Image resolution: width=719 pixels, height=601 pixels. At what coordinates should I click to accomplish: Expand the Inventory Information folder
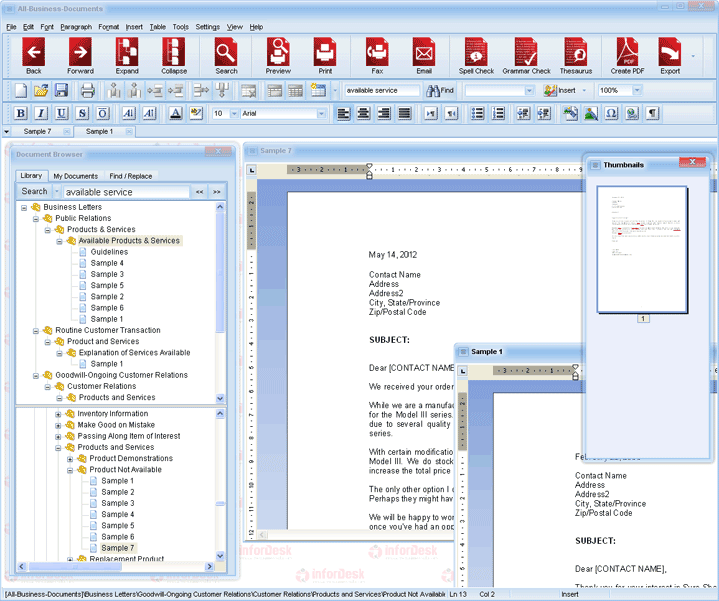pos(58,414)
